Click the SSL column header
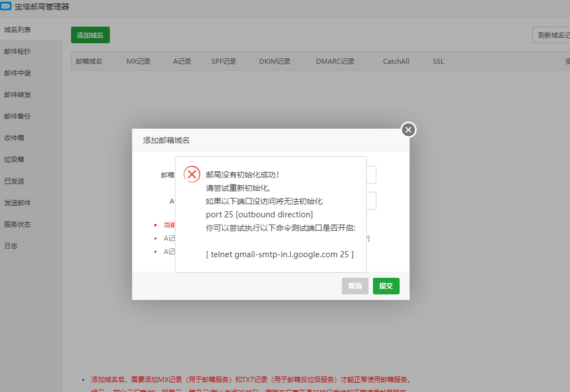 (x=438, y=62)
